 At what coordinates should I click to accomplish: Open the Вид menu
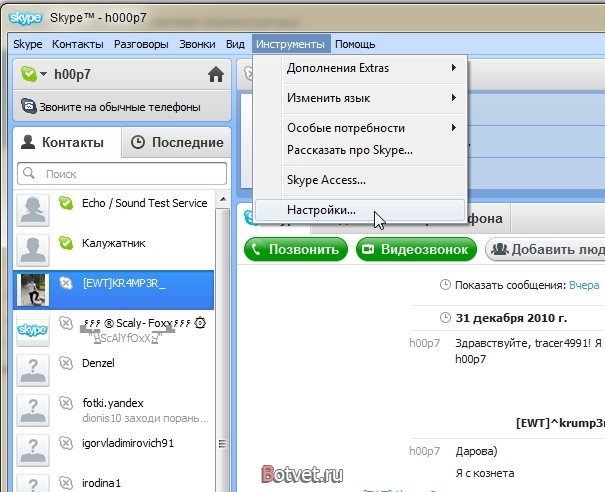[235, 44]
